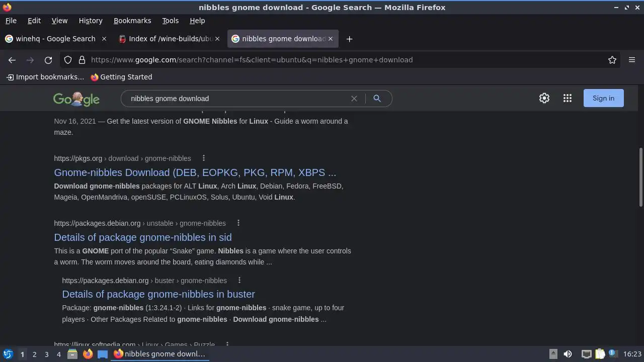This screenshot has width=644, height=362.
Task: Go to Google home via logo
Action: (x=76, y=99)
